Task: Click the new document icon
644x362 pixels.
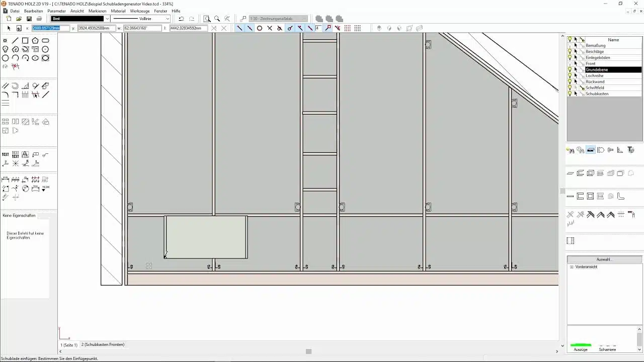Action: 9,19
